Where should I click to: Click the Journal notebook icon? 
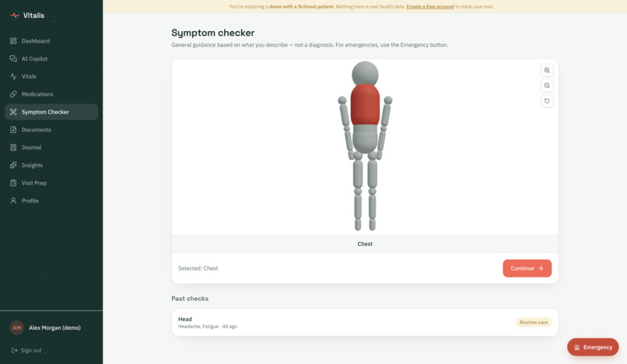[x=13, y=147]
